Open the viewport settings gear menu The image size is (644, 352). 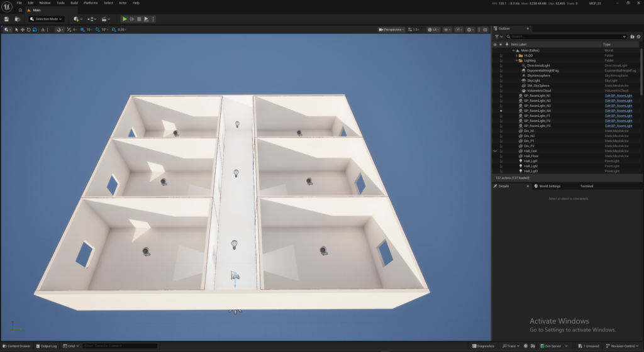point(470,30)
